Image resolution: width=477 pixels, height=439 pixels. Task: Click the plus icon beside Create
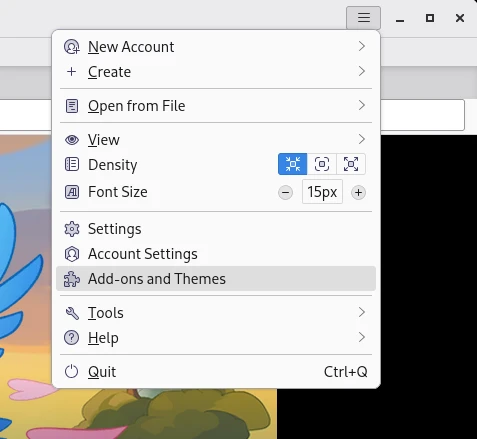coord(71,72)
